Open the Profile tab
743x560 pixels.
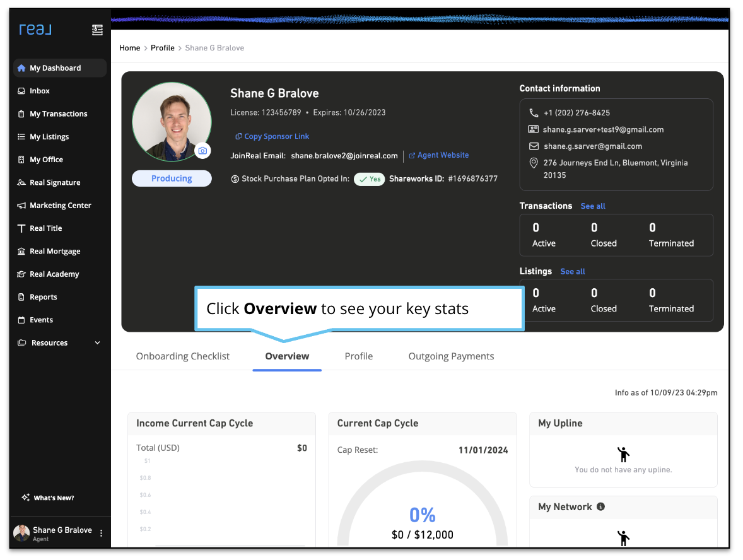(x=358, y=356)
